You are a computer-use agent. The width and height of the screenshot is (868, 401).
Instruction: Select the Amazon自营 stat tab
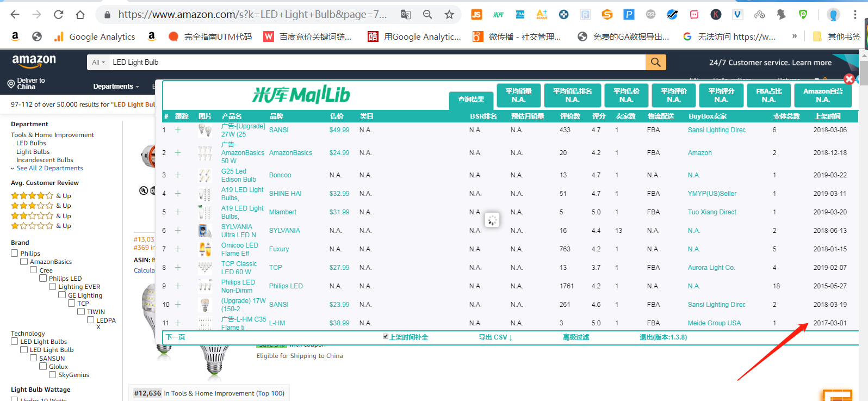pos(823,95)
